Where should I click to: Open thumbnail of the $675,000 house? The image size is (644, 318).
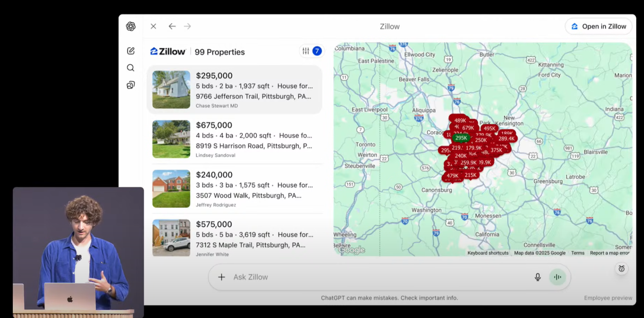[171, 139]
